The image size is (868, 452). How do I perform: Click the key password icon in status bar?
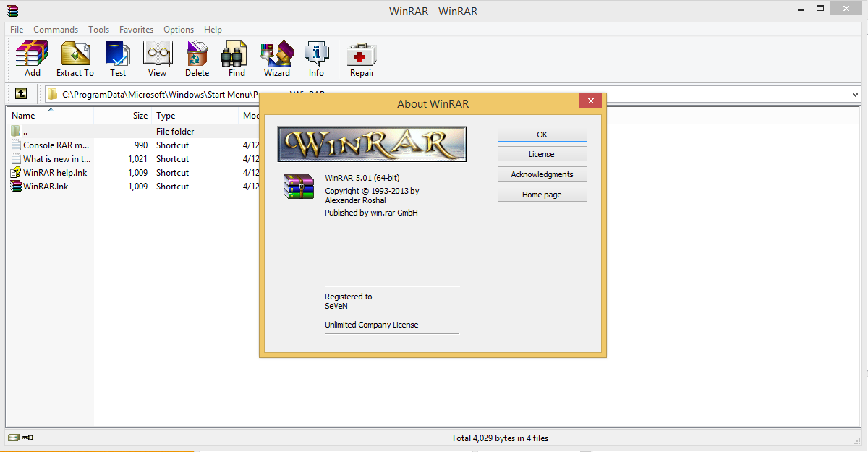[x=27, y=438]
